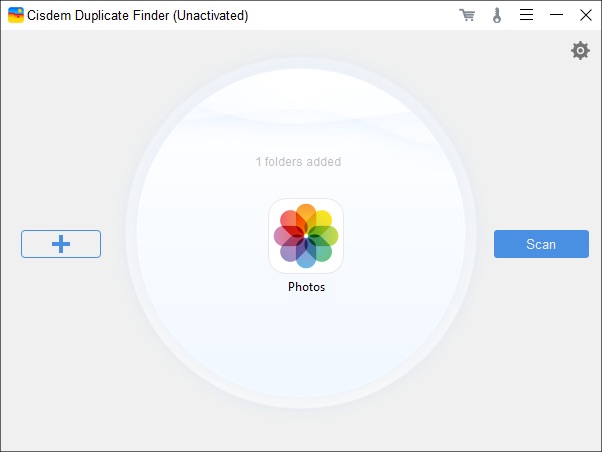Click the '1 folders added' text

298,161
